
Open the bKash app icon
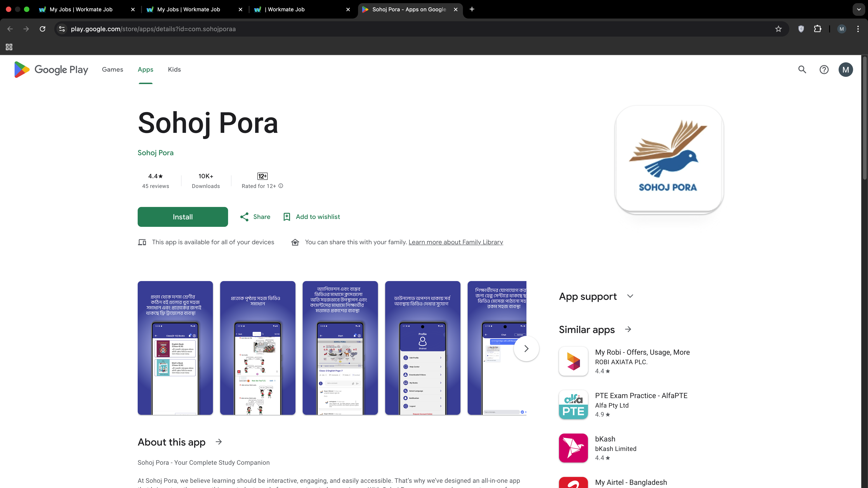coord(573,448)
